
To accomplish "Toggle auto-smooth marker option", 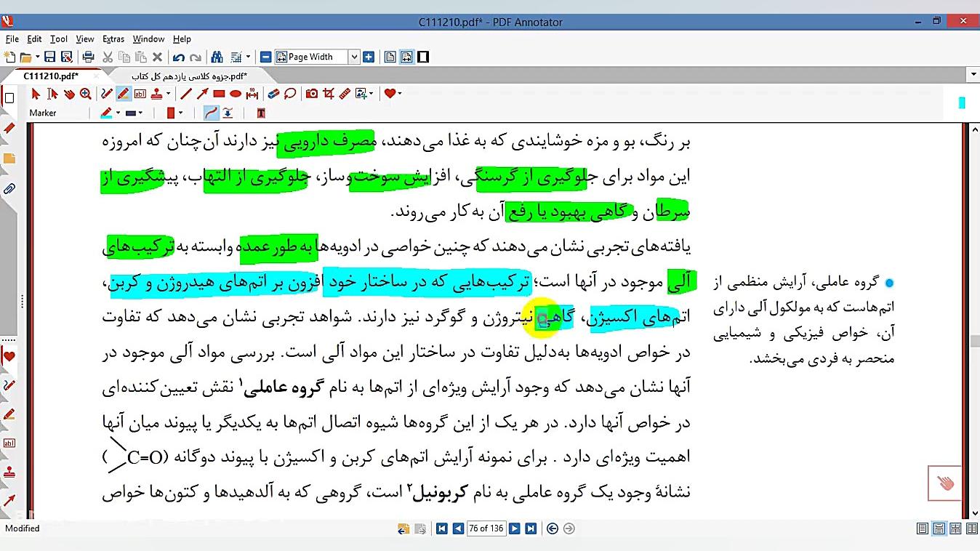I will [x=228, y=113].
